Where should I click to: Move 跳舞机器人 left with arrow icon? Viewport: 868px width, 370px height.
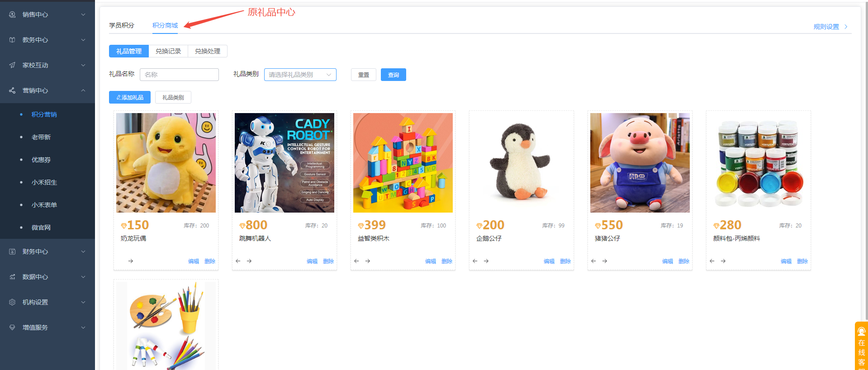pos(238,261)
